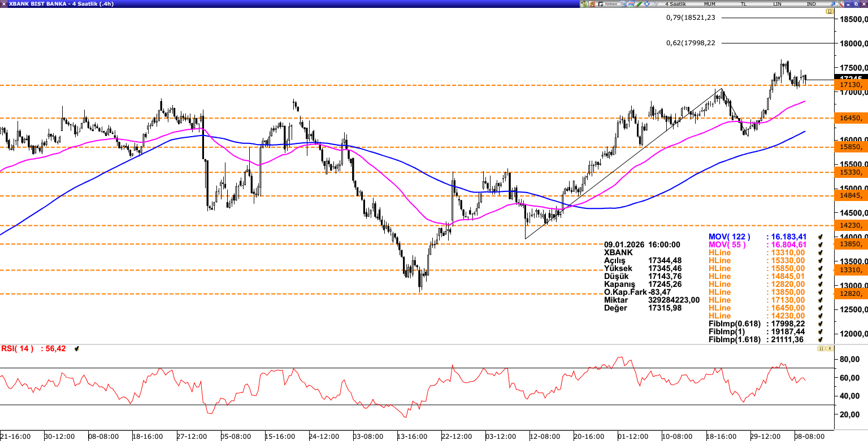The image size is (868, 441).
Task: Open the TL currency selector
Action: coord(744,4)
